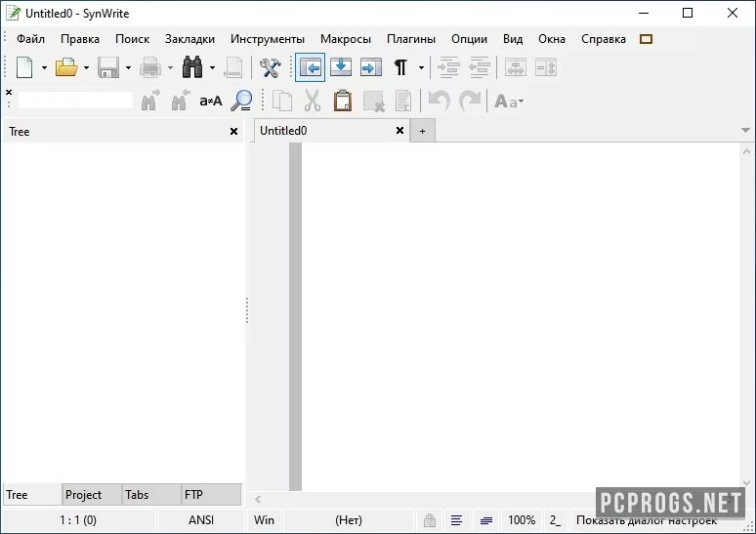Click the indent lines icon

(x=448, y=67)
